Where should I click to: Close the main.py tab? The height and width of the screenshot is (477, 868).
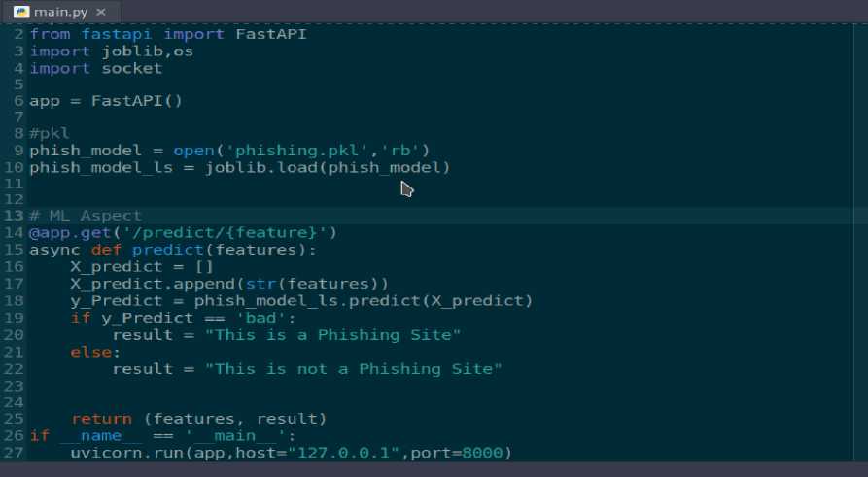103,12
